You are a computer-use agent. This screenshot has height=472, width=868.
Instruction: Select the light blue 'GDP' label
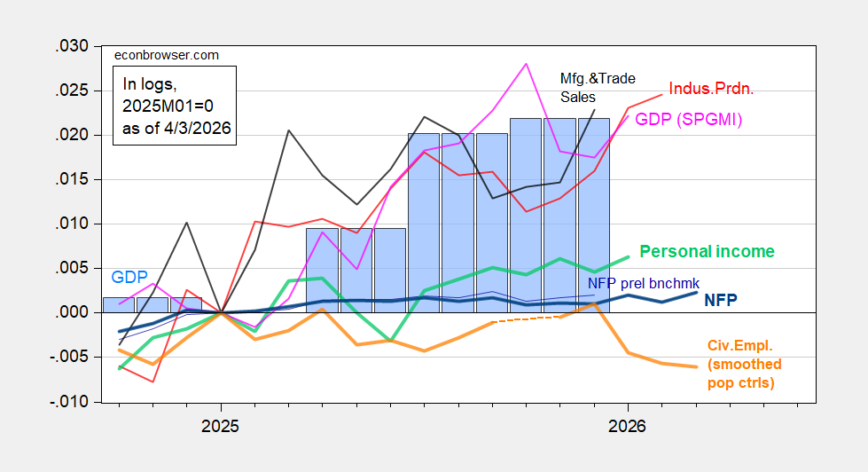[x=129, y=277]
